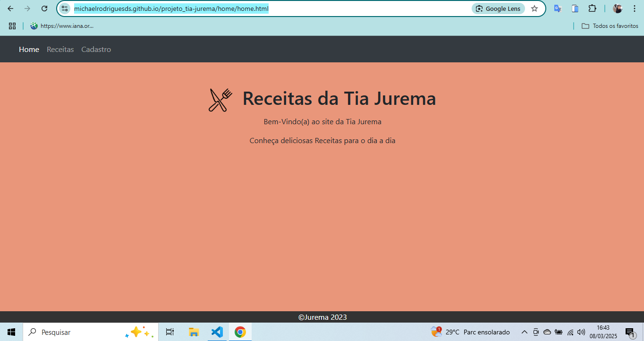Viewport: 644px width, 341px height.
Task: Toggle the bookmark star for this page
Action: 534,8
